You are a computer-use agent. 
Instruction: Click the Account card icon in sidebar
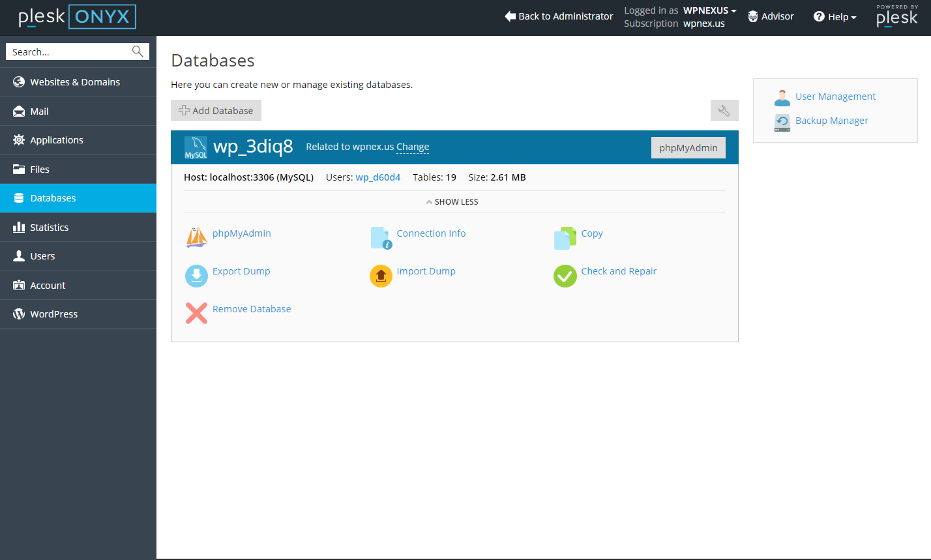point(19,285)
